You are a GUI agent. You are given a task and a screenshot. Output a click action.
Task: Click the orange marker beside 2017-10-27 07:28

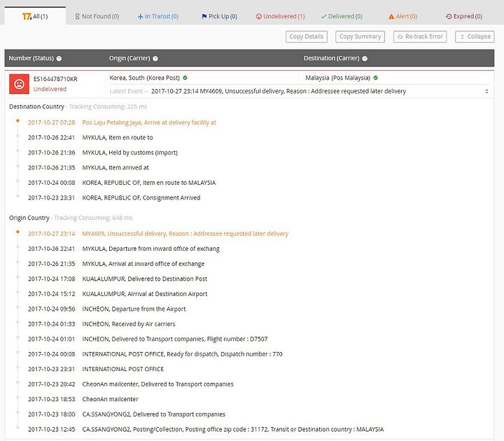(x=17, y=121)
